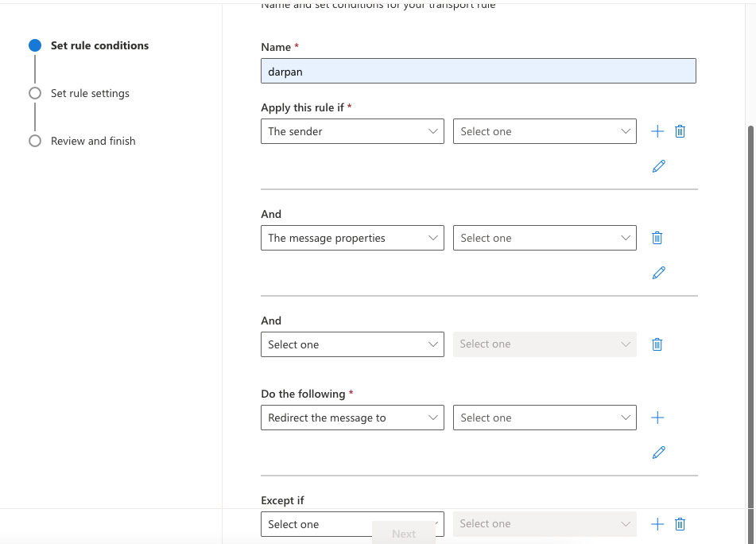This screenshot has width=756, height=544.
Task: Open Select one dropdown beside message properties
Action: (x=545, y=238)
